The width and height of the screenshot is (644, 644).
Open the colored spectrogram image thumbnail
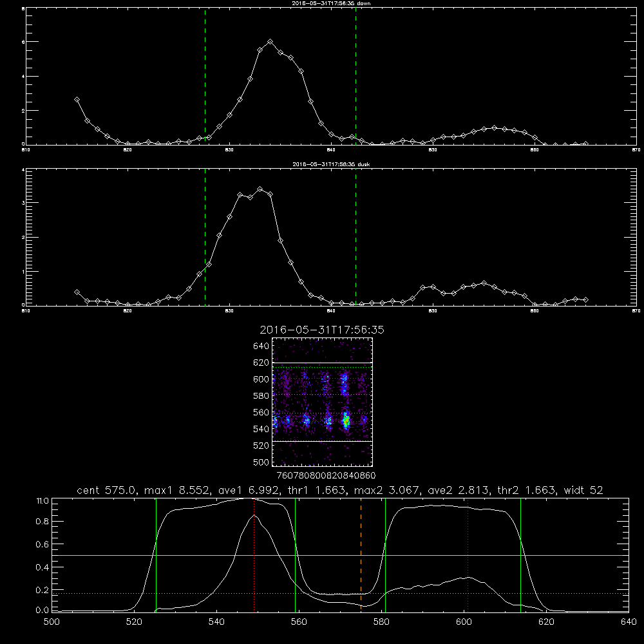pos(322,402)
